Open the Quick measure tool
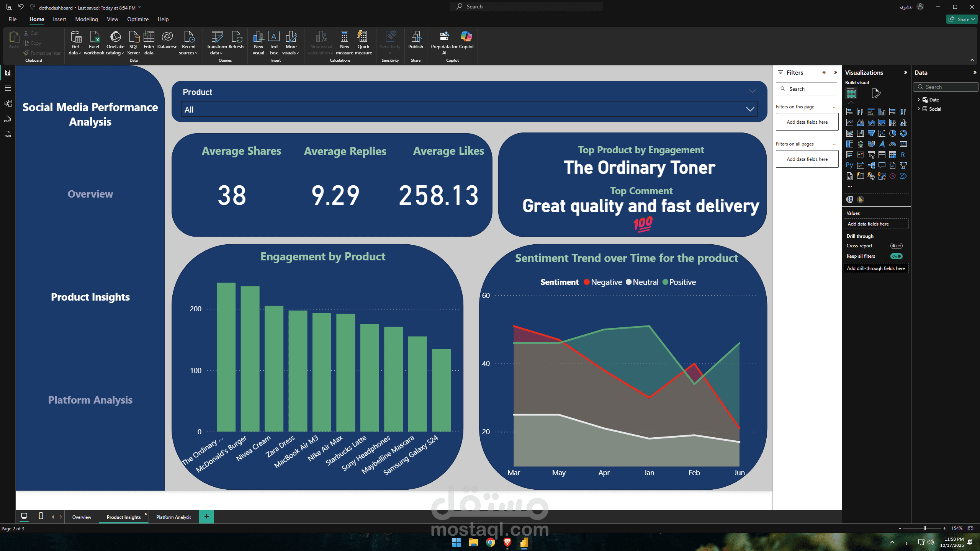 click(x=363, y=38)
